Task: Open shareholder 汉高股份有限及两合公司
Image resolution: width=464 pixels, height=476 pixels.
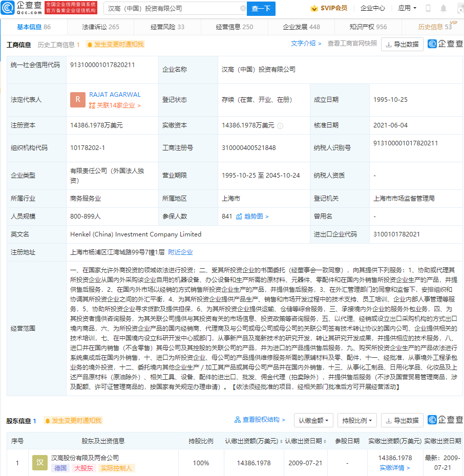Action: 85,458
